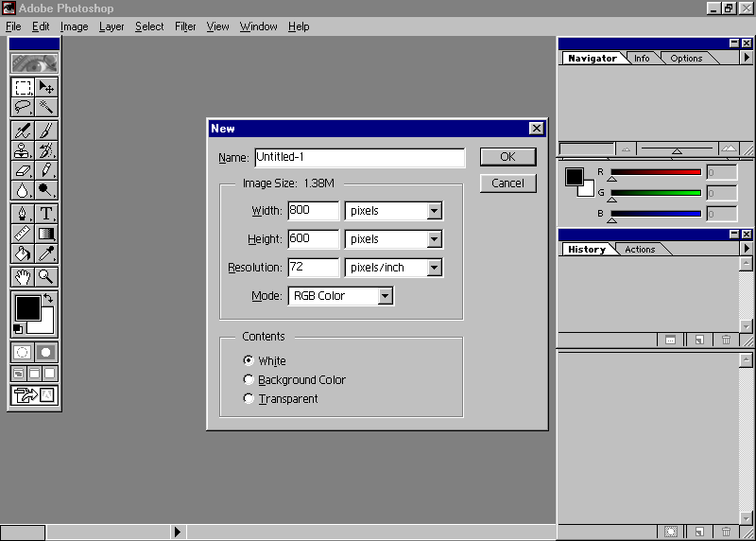The height and width of the screenshot is (541, 756).
Task: Switch to the Options tab
Action: point(686,58)
